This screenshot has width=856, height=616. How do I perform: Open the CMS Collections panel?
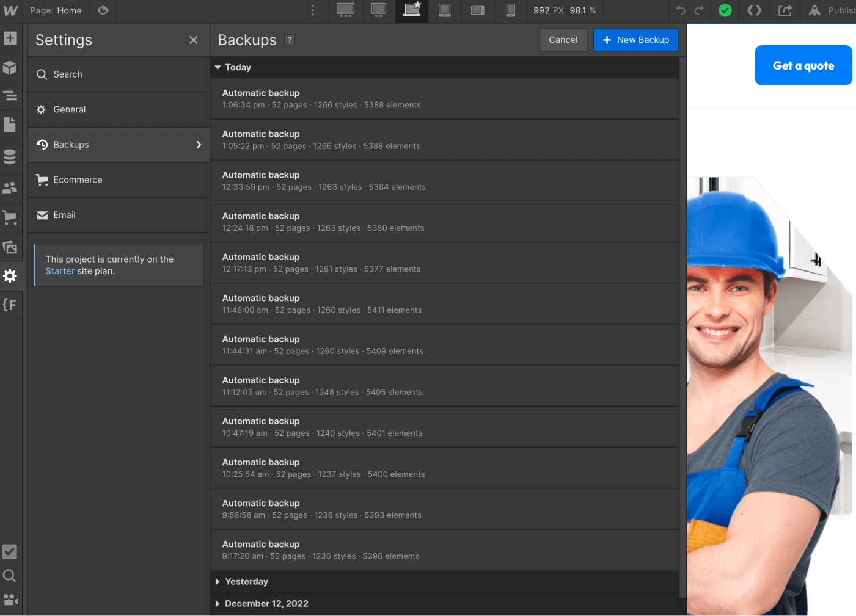tap(10, 156)
